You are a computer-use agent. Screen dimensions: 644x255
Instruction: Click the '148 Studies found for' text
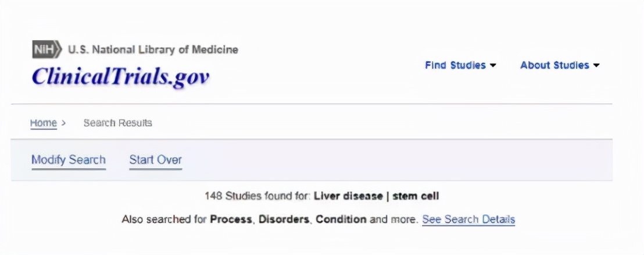point(257,196)
